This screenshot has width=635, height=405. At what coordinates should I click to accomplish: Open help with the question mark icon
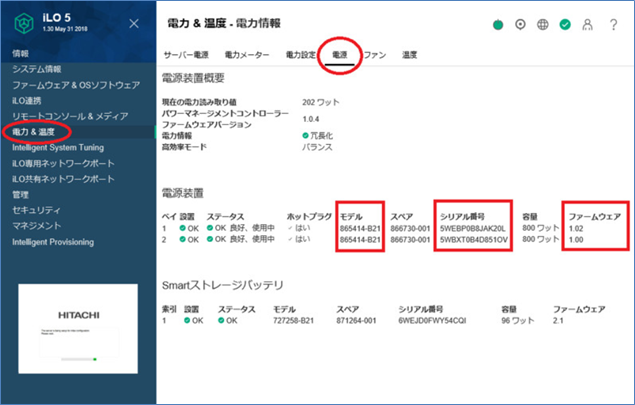click(x=614, y=25)
